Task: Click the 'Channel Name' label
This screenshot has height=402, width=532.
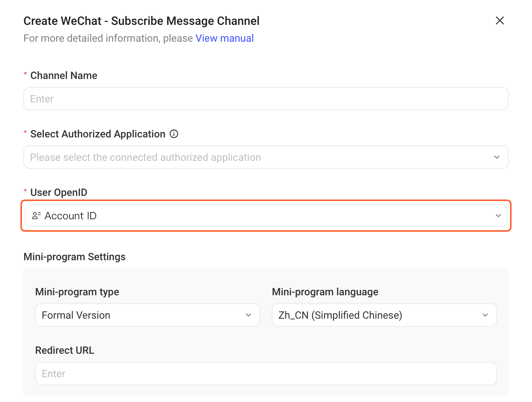Action: click(64, 76)
